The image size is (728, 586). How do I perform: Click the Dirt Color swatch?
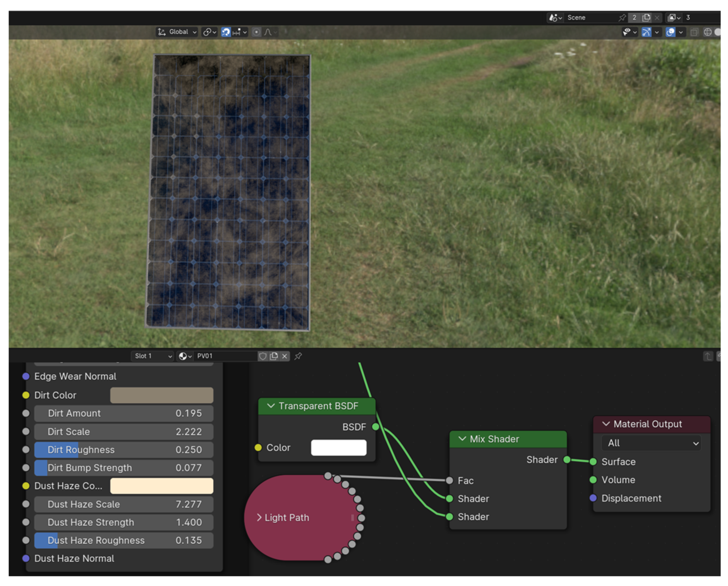161,395
